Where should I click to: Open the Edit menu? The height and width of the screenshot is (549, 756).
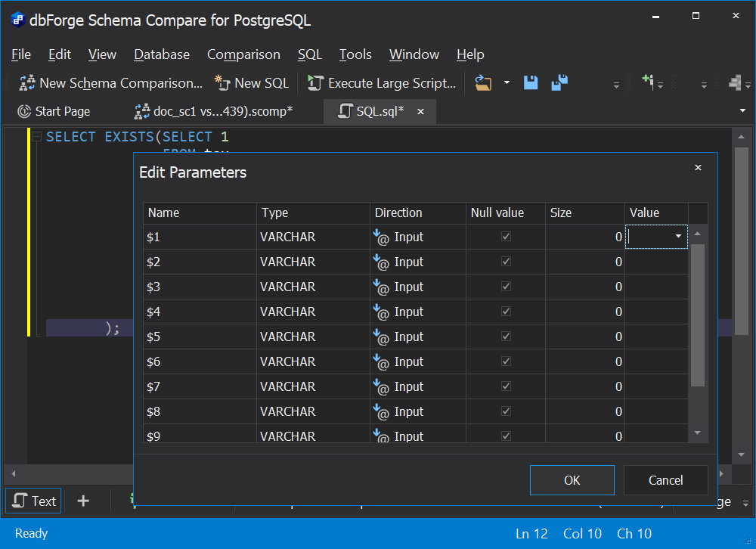coord(59,54)
